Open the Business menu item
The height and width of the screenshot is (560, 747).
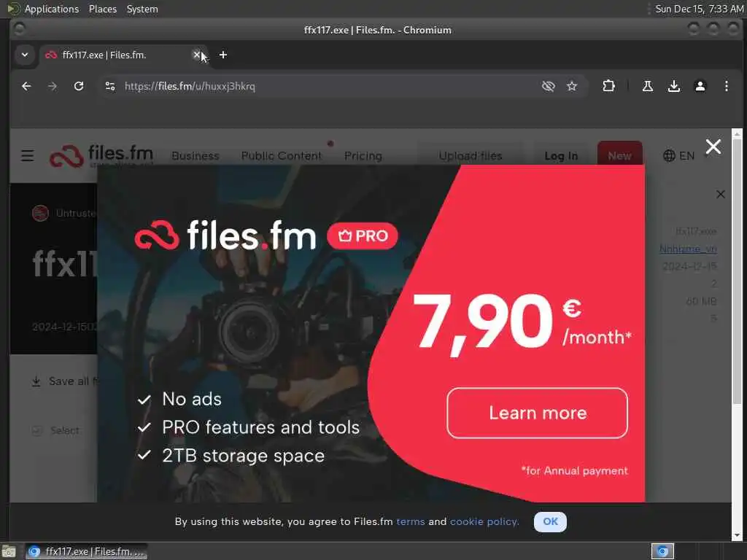click(x=196, y=156)
